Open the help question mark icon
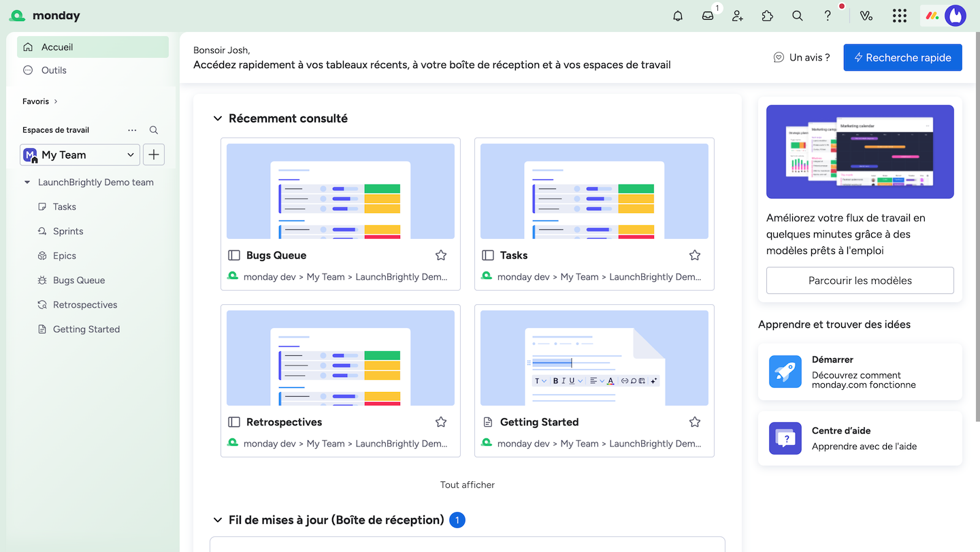980x552 pixels. click(x=828, y=16)
